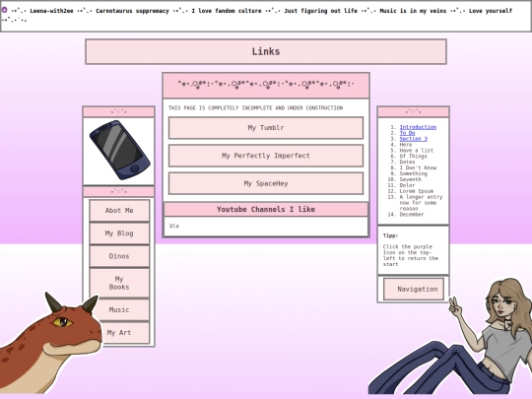Image resolution: width=532 pixels, height=399 pixels.
Task: Open the My SpaceHey link
Action: [x=266, y=183]
